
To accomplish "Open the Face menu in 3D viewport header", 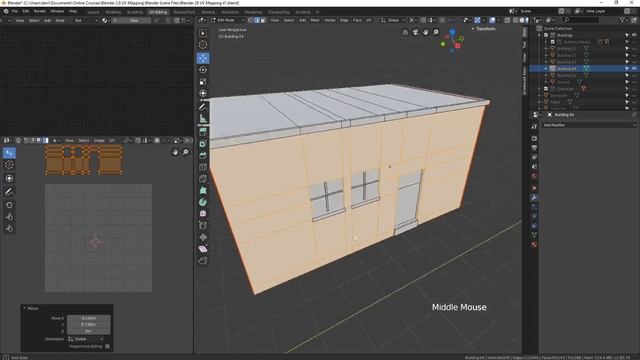I will 357,20.
